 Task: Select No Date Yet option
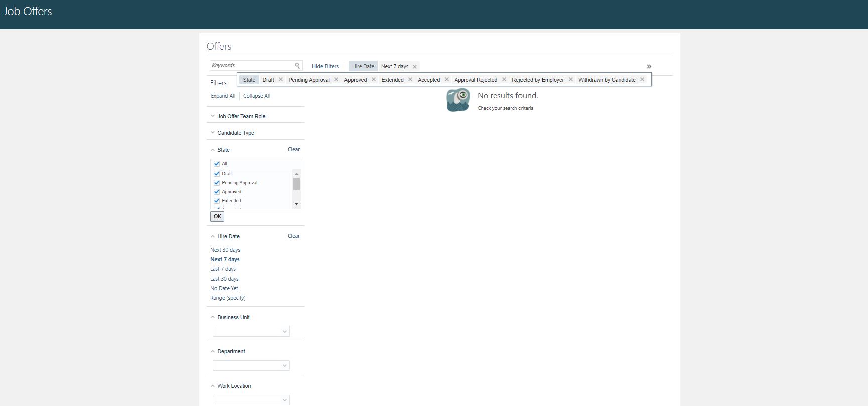pos(224,288)
